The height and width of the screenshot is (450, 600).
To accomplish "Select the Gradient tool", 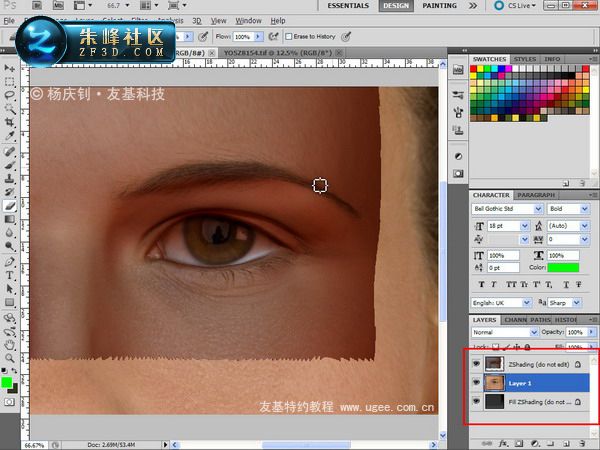I will click(x=9, y=219).
